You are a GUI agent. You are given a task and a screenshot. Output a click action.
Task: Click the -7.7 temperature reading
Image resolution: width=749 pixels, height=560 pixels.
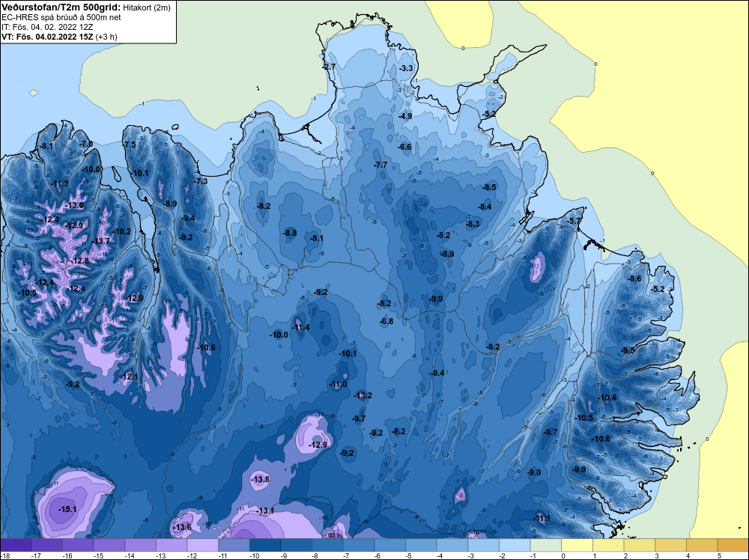click(x=380, y=165)
